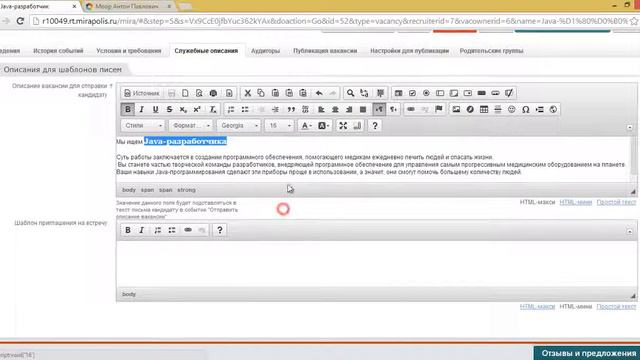Toggle Show Blocks in editor
Image resolution: width=640 pixels, height=360 pixels.
(357, 126)
